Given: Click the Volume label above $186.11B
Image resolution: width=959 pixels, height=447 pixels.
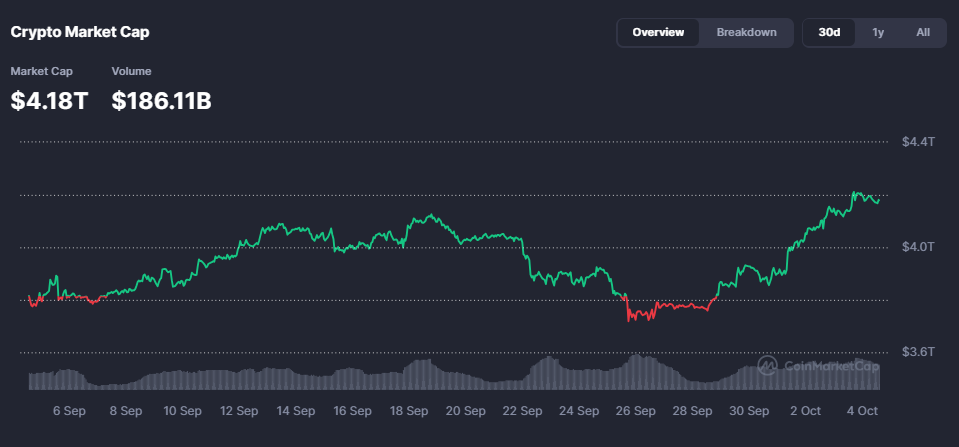Looking at the screenshot, I should click(131, 71).
